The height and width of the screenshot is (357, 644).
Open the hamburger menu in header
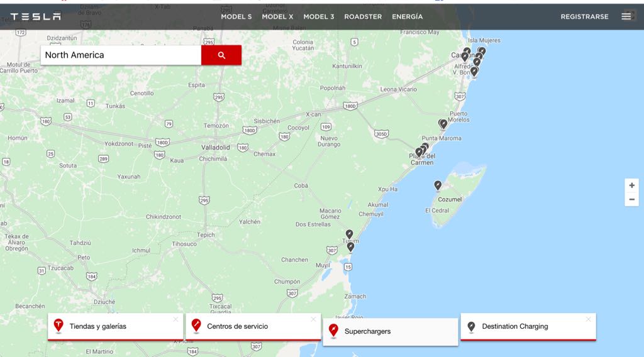(626, 16)
